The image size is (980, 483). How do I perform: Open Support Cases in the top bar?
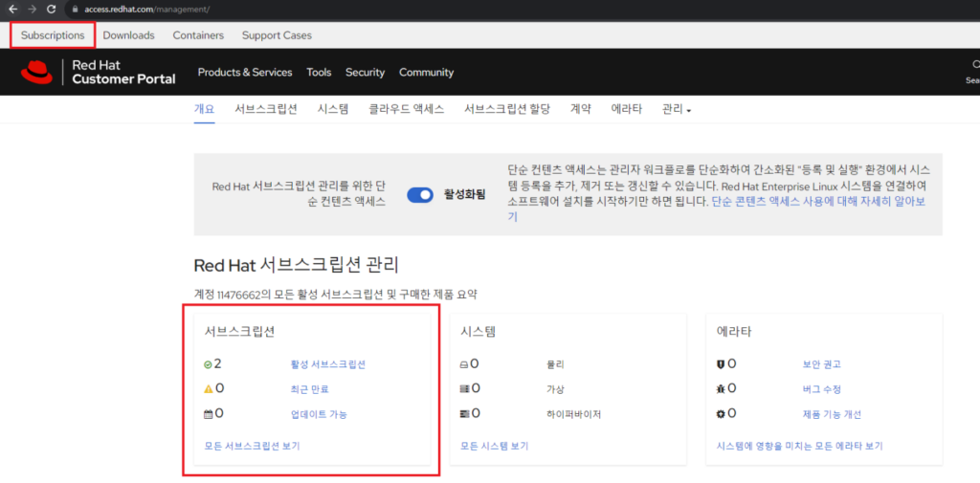coord(277,35)
